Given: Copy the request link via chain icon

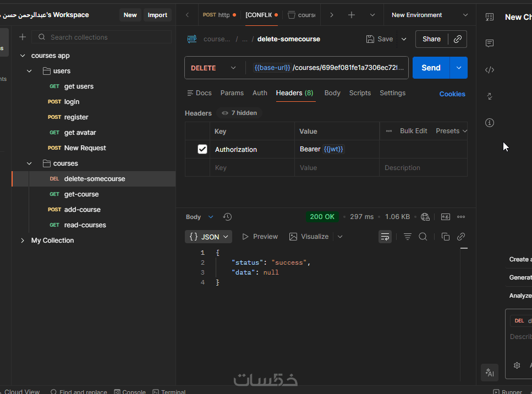Looking at the screenshot, I should (x=457, y=39).
